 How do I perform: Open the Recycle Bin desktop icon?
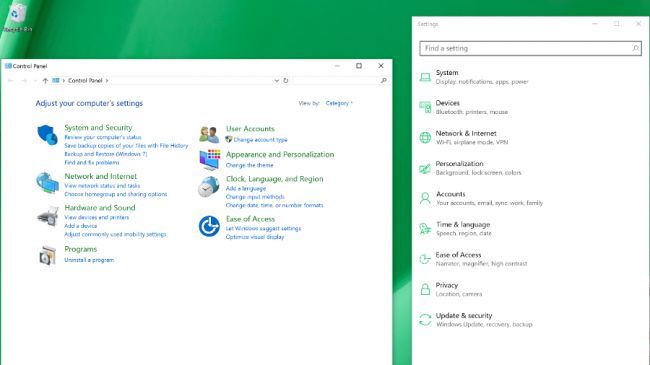pos(16,17)
